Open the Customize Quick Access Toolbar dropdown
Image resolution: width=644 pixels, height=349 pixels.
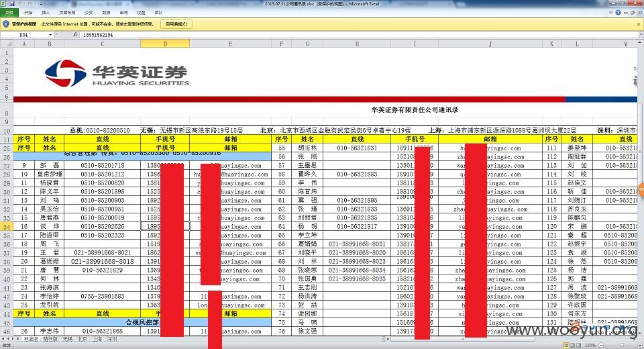click(x=41, y=4)
